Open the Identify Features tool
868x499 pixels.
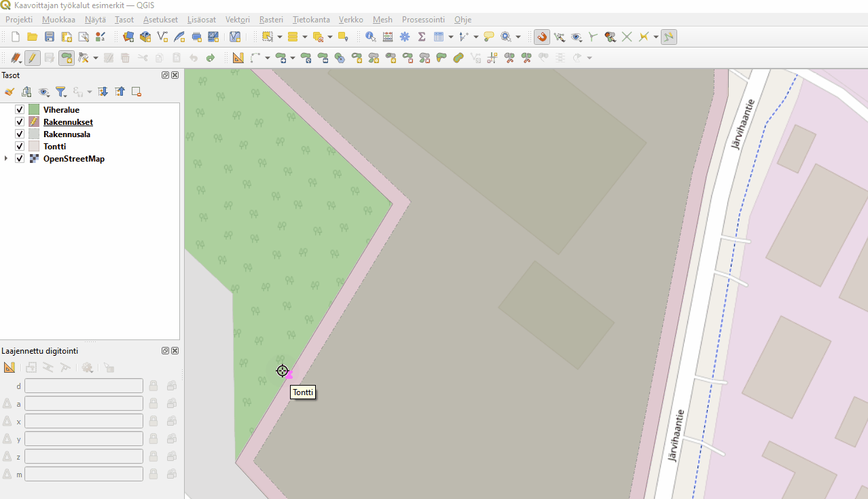[370, 37]
